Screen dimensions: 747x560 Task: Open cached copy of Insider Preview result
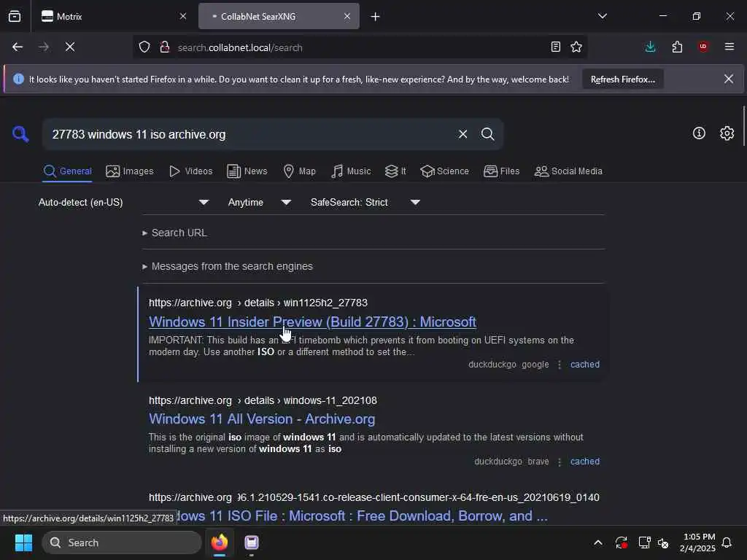[585, 365]
